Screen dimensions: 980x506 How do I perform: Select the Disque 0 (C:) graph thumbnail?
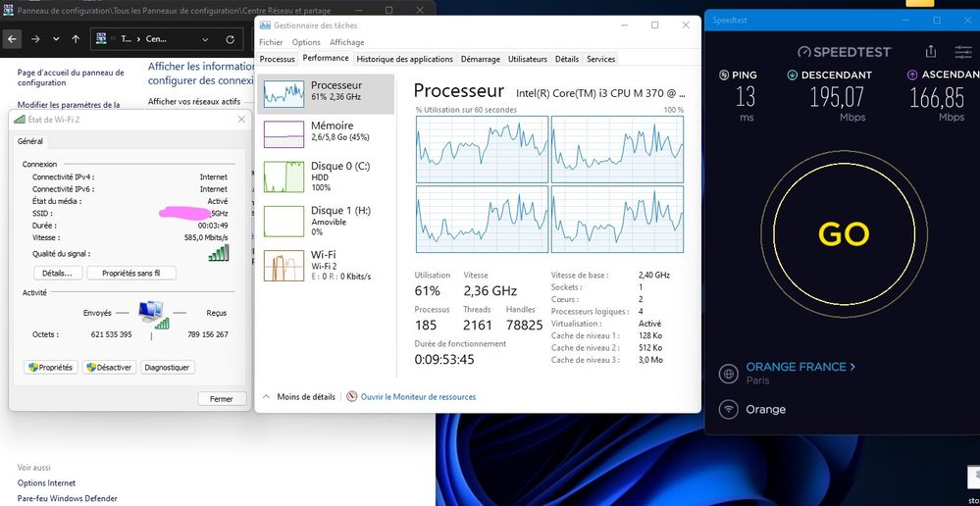(284, 177)
